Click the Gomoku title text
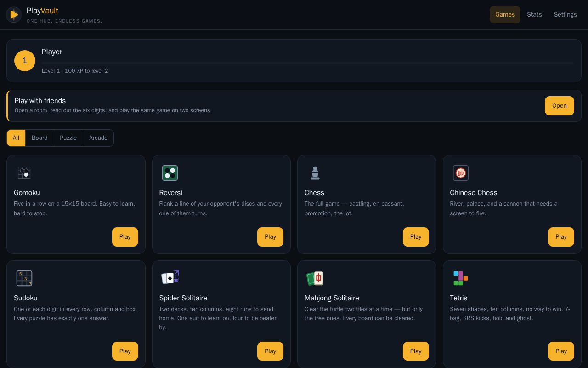588x368 pixels. (x=27, y=193)
